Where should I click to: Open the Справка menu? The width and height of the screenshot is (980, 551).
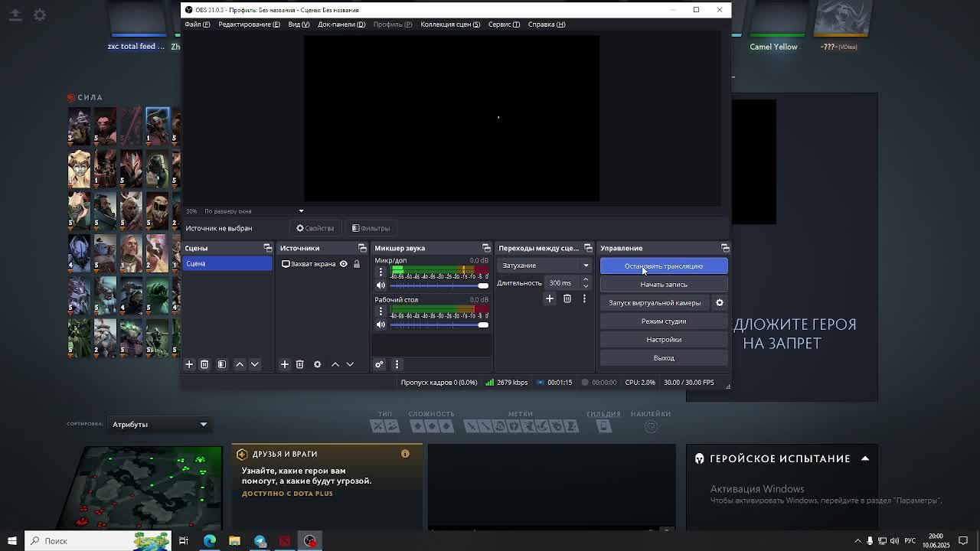(x=547, y=24)
